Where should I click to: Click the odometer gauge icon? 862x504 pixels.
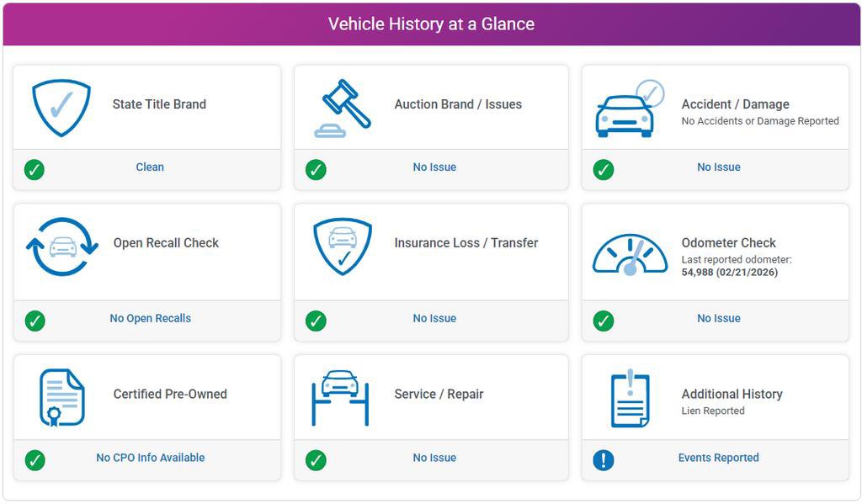pos(630,255)
